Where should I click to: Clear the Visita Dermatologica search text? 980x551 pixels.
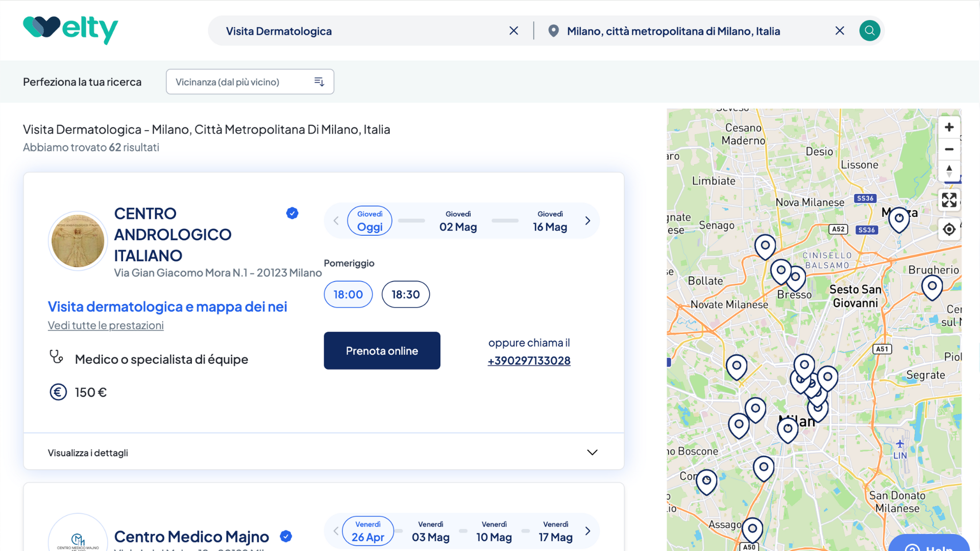(x=513, y=31)
